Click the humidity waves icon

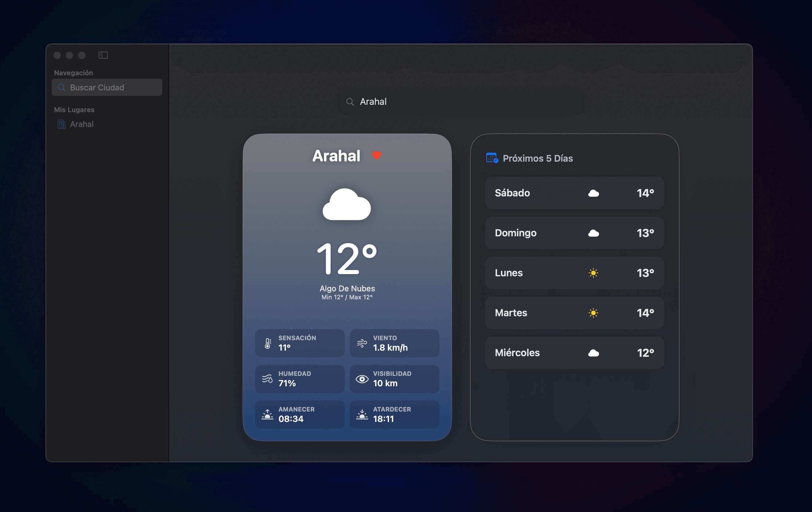[x=267, y=379]
